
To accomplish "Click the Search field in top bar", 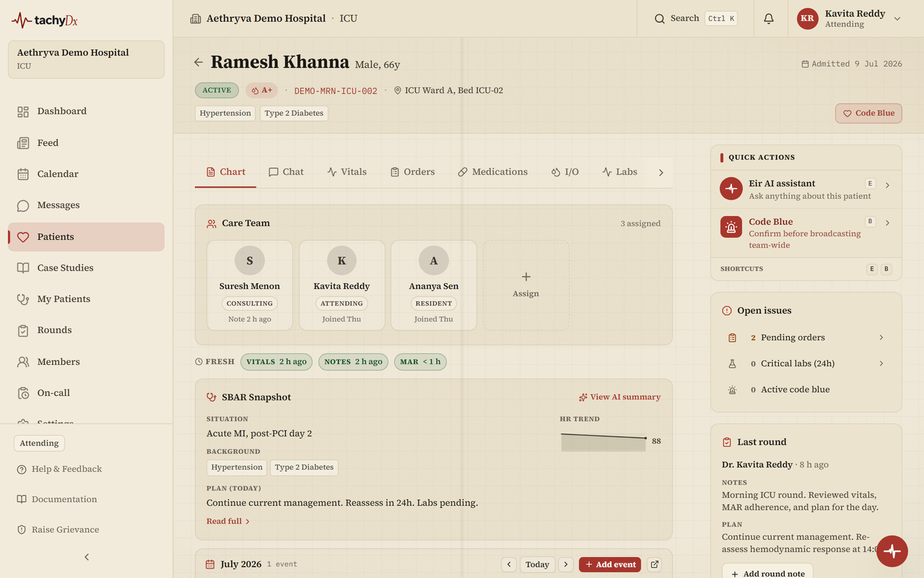I will point(695,19).
